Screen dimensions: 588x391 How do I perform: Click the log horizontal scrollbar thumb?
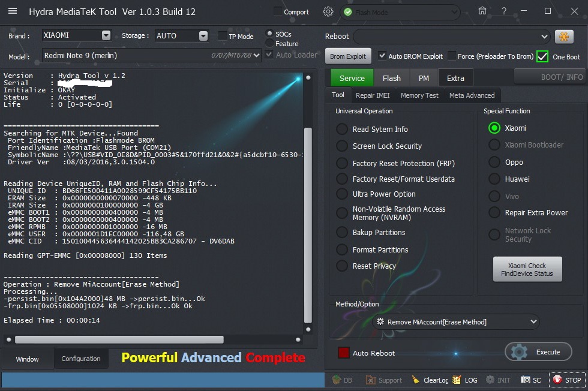(x=119, y=339)
